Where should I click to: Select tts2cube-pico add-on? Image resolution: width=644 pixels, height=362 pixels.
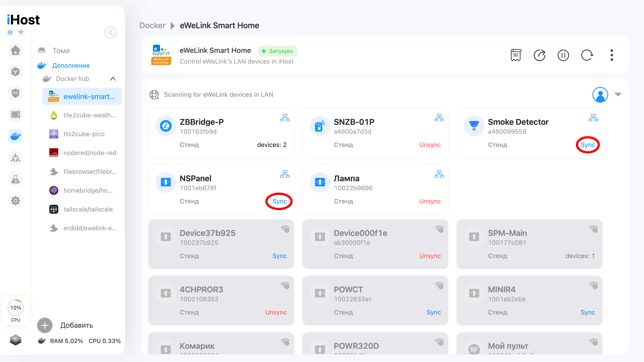82,134
